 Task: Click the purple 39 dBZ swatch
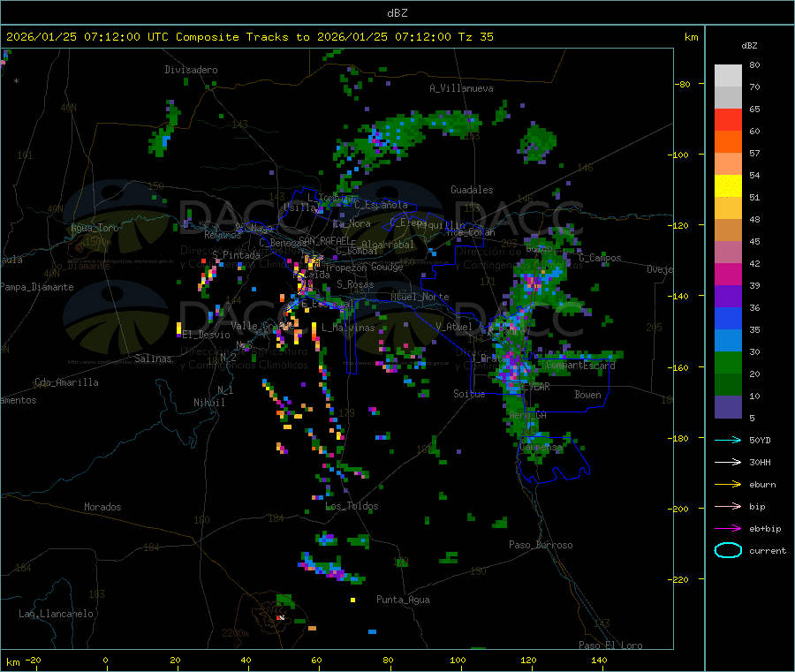coord(728,296)
